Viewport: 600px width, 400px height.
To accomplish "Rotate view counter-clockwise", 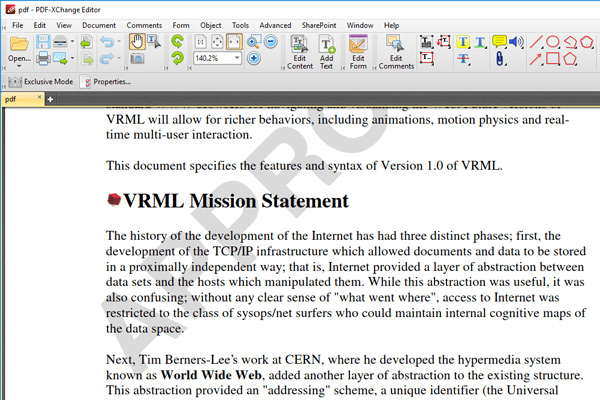I will (177, 41).
